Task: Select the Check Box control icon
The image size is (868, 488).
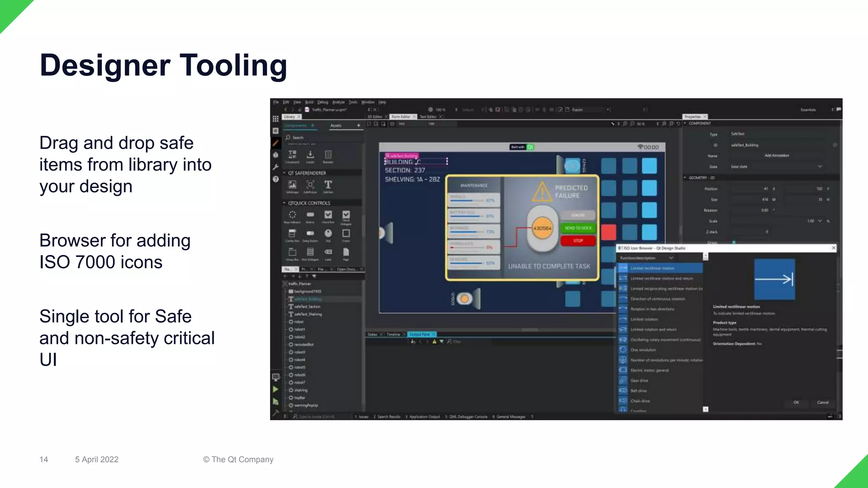Action: coord(328,215)
